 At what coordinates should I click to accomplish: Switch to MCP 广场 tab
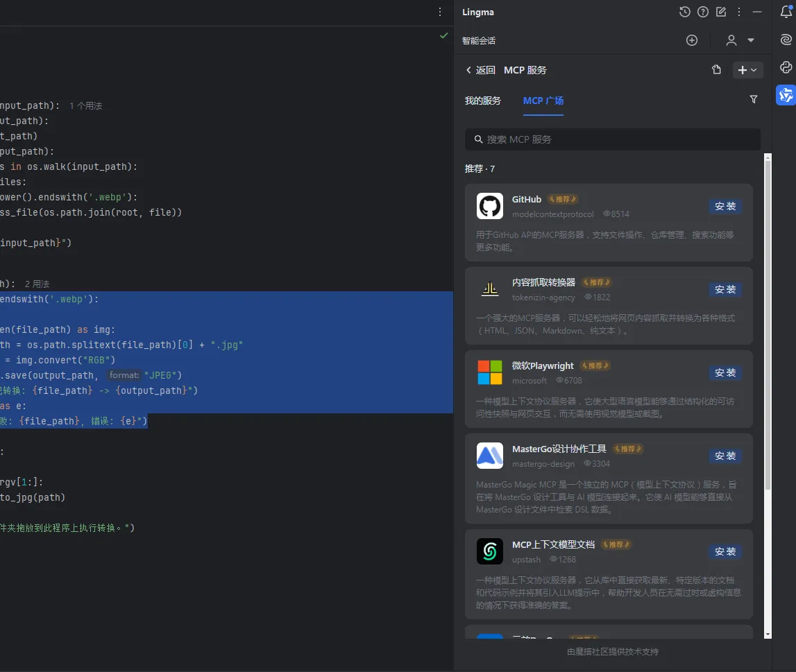tap(543, 101)
